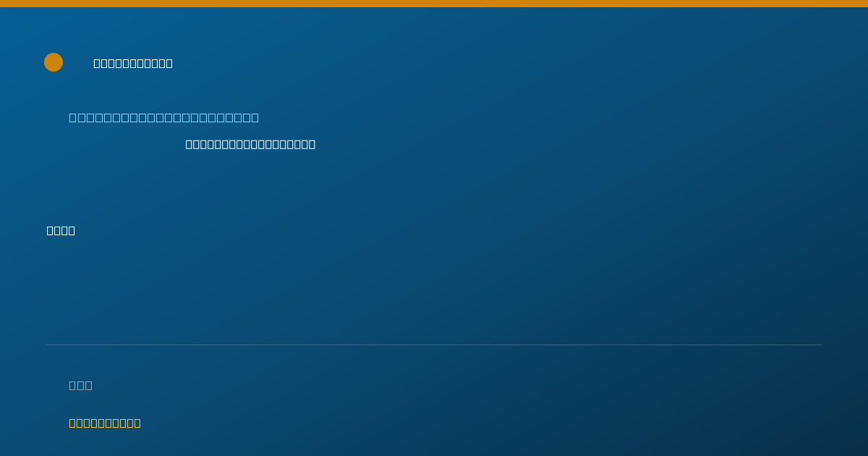This screenshot has height=456, width=868.
Task: Select the white title text beside orange circle
Action: [x=133, y=63]
